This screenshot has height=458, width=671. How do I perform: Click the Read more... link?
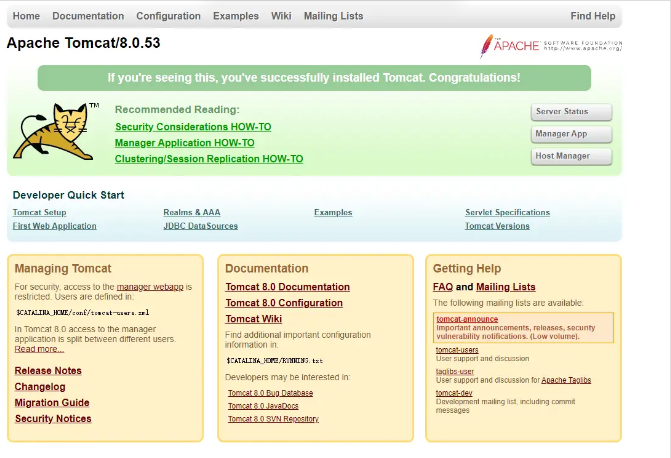tap(39, 349)
